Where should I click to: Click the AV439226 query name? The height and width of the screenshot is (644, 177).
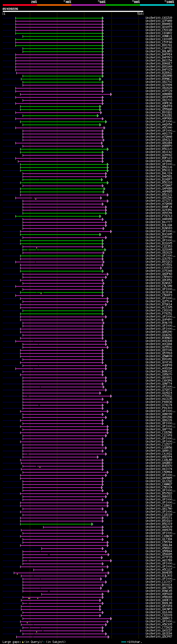11,9
